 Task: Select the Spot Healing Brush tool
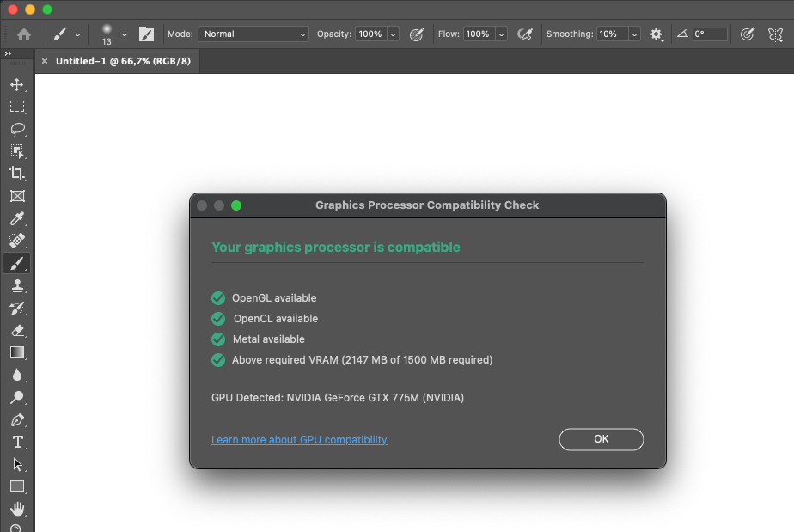17,241
